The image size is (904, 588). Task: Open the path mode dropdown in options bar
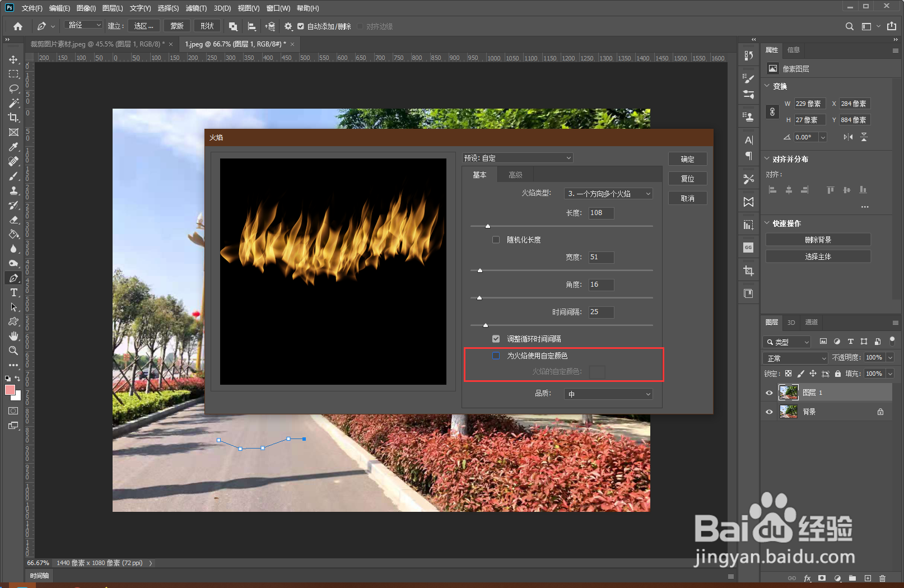83,26
